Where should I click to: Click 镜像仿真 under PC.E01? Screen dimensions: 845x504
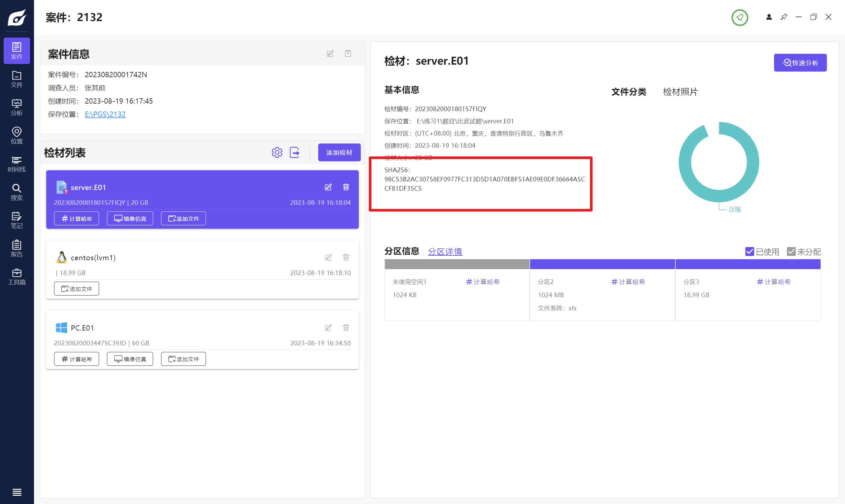tap(130, 359)
